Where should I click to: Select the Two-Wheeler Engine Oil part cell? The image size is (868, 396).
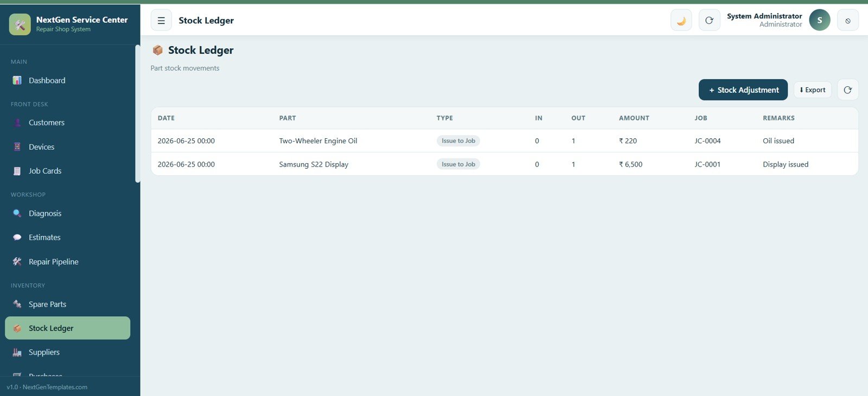pos(318,141)
